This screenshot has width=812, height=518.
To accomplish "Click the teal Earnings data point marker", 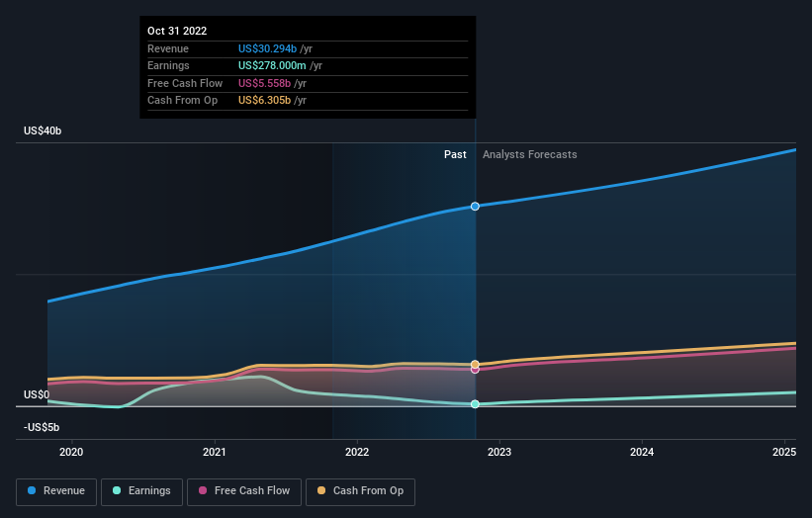I will 475,404.
